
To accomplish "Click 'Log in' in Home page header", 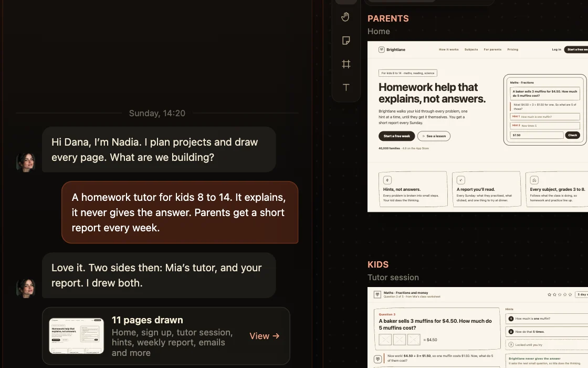I will click(x=556, y=49).
